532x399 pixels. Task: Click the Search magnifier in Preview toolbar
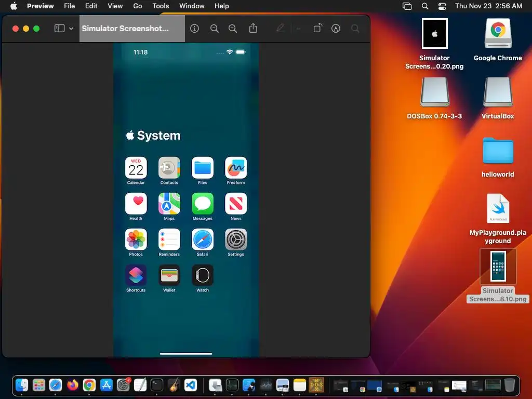click(355, 29)
